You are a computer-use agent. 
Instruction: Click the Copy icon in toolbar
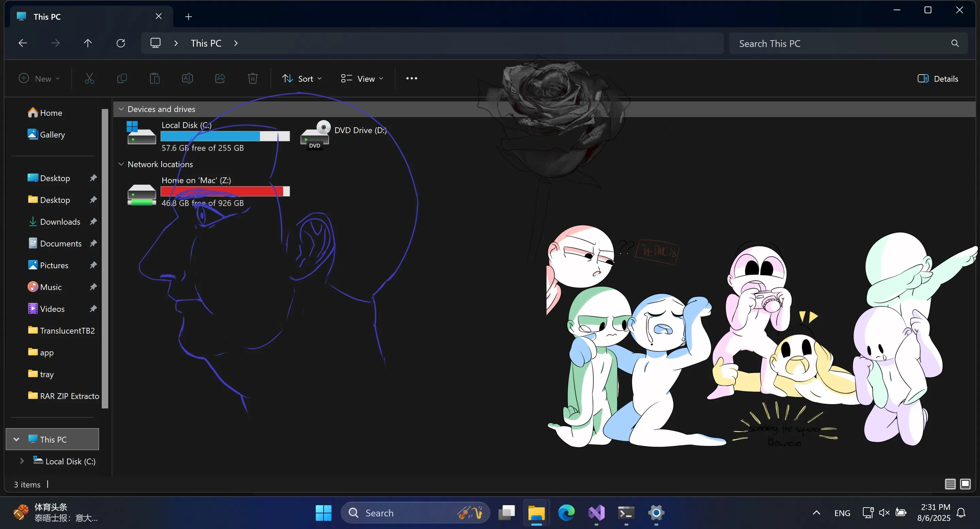122,78
